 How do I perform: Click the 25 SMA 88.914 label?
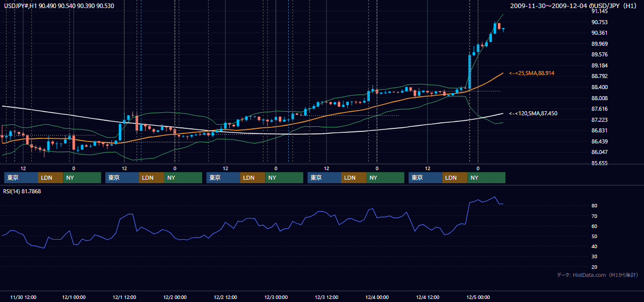[532, 73]
